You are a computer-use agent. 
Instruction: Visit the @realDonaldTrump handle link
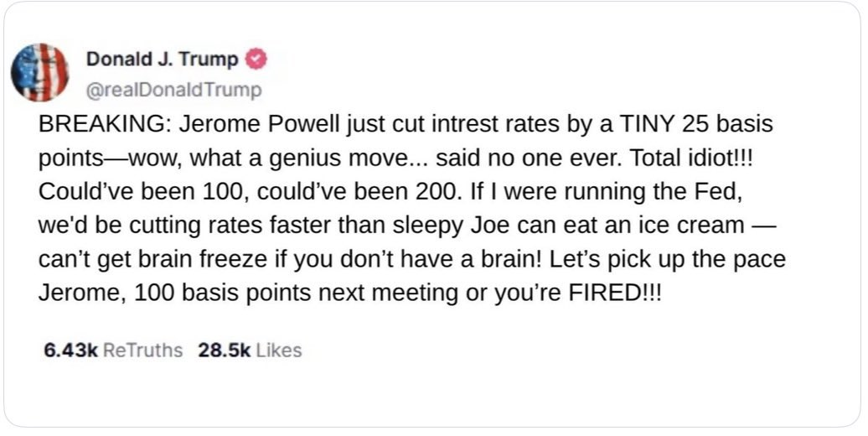(173, 91)
